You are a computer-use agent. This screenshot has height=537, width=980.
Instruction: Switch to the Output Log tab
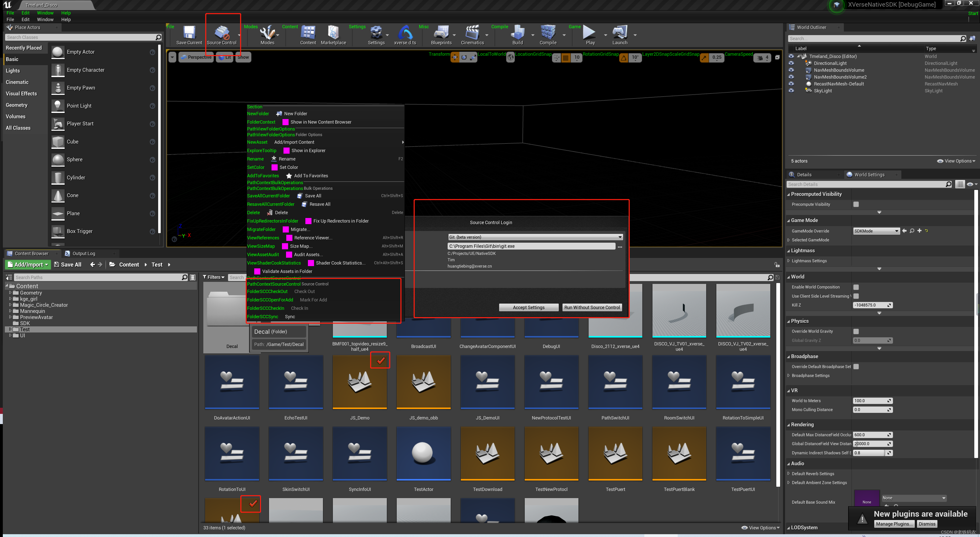(84, 253)
